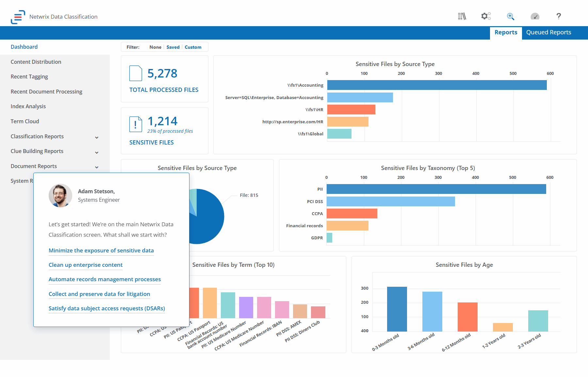Open the dashboard gauge icon
Screen dimensions: 588x377
tap(535, 16)
